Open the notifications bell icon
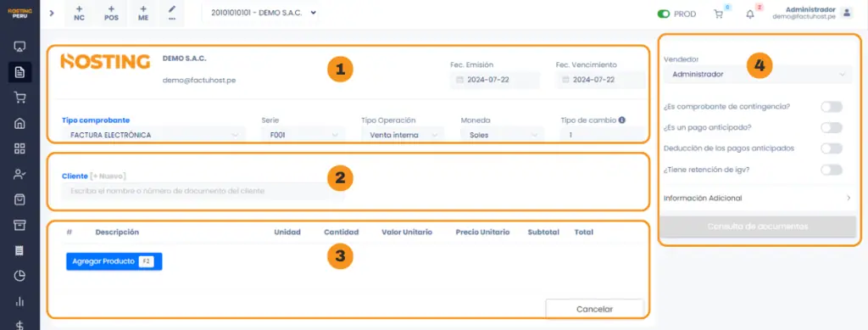 750,14
